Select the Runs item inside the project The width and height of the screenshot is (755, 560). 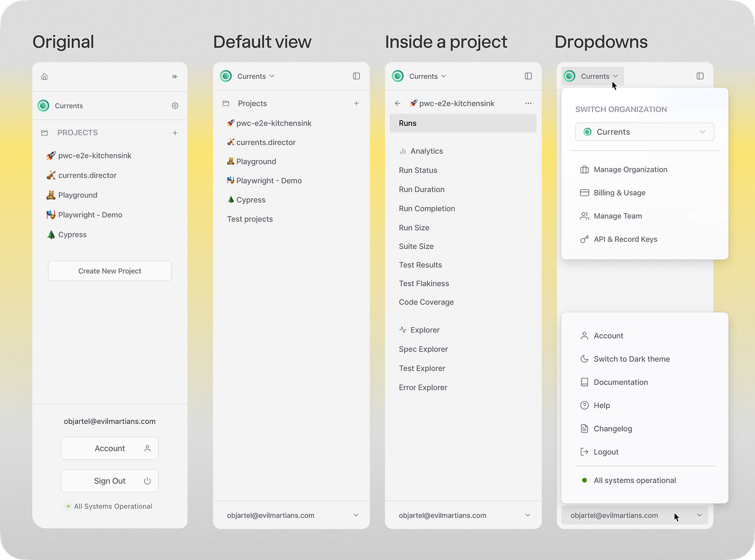463,123
